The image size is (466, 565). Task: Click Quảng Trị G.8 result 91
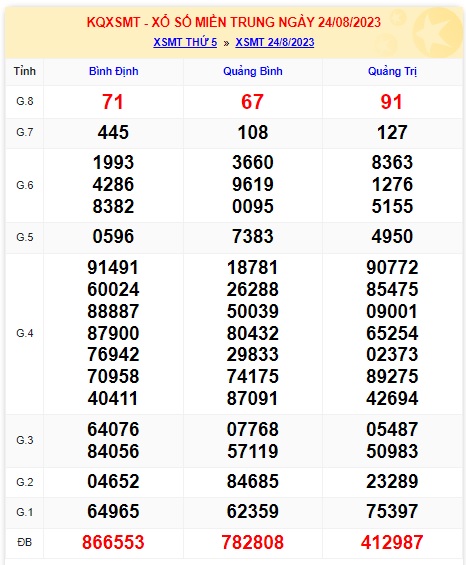click(x=391, y=102)
